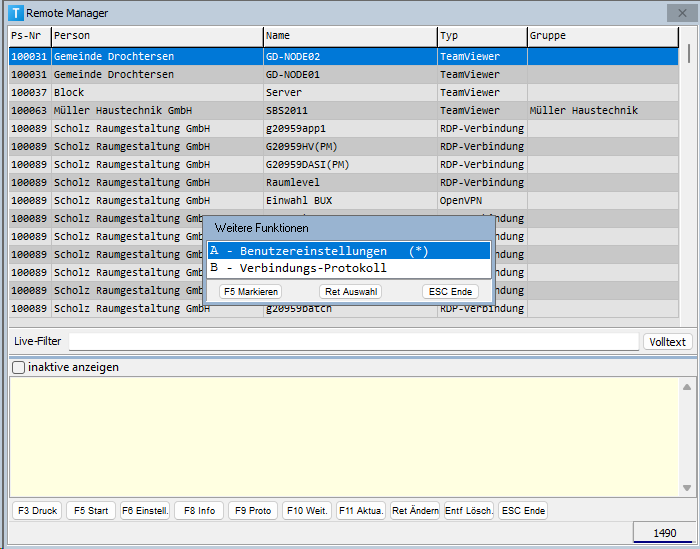This screenshot has height=549, width=700.
Task: Click the notes area scroll down arrow
Action: (x=687, y=488)
